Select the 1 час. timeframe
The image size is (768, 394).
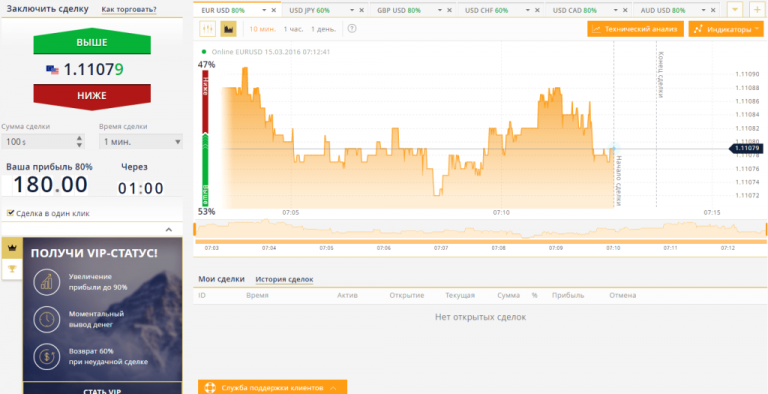[x=293, y=29]
